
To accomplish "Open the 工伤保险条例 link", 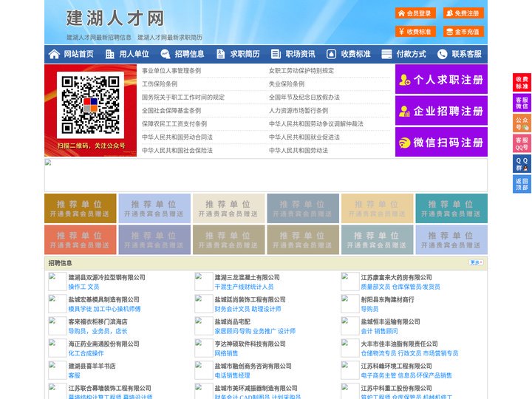I will (x=160, y=83).
